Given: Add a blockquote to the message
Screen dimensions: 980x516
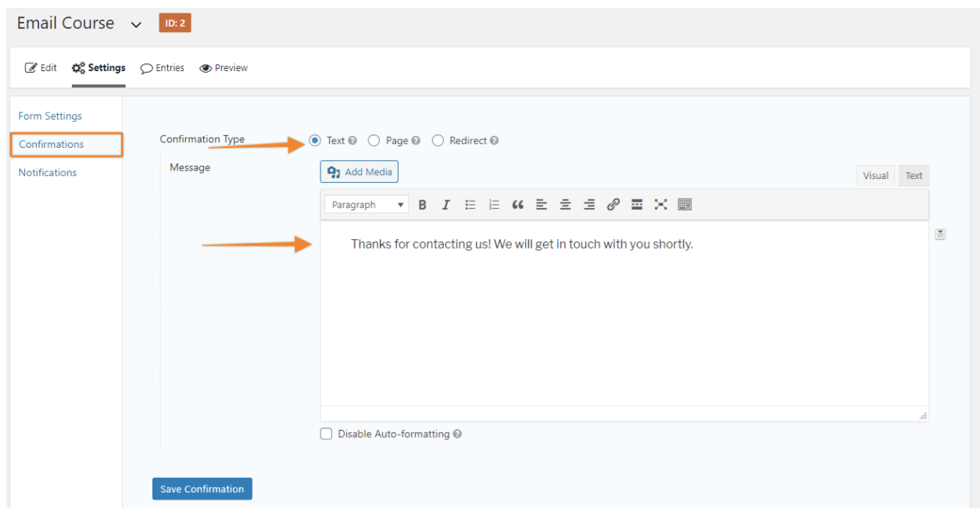Looking at the screenshot, I should 517,205.
